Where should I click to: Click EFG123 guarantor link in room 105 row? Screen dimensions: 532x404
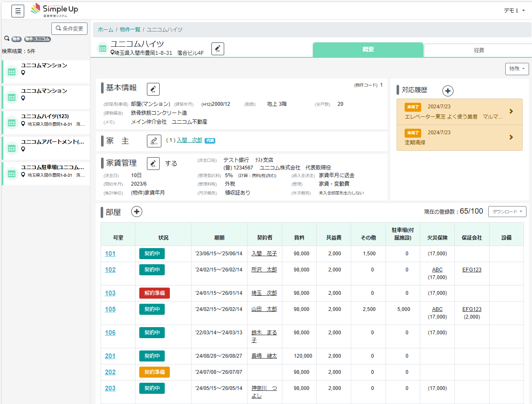point(472,309)
